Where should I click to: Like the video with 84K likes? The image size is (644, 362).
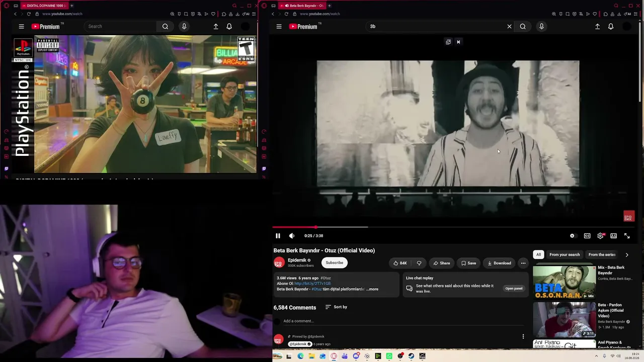(x=400, y=263)
